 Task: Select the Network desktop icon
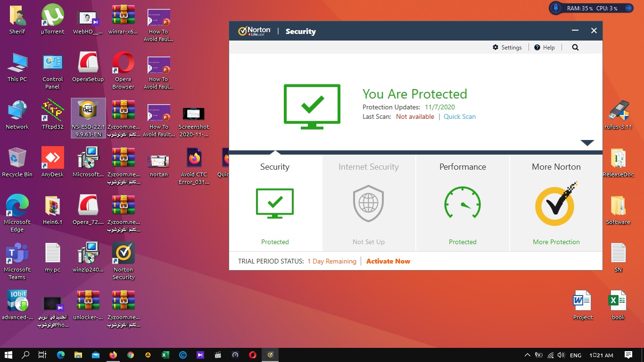coord(17,114)
